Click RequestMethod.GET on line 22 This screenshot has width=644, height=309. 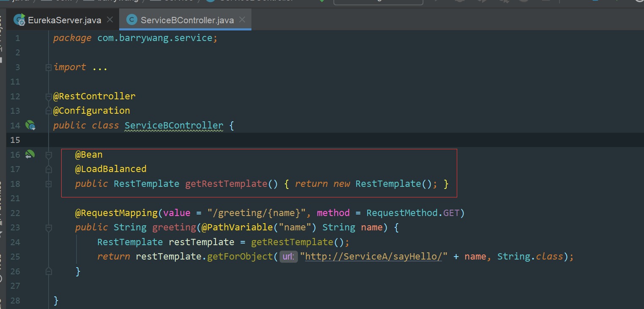tap(413, 213)
